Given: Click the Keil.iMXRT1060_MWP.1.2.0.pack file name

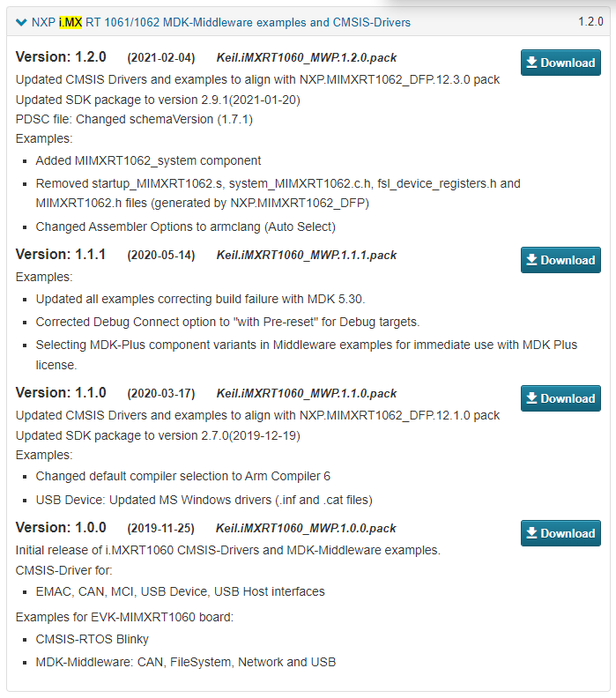Looking at the screenshot, I should (x=306, y=58).
